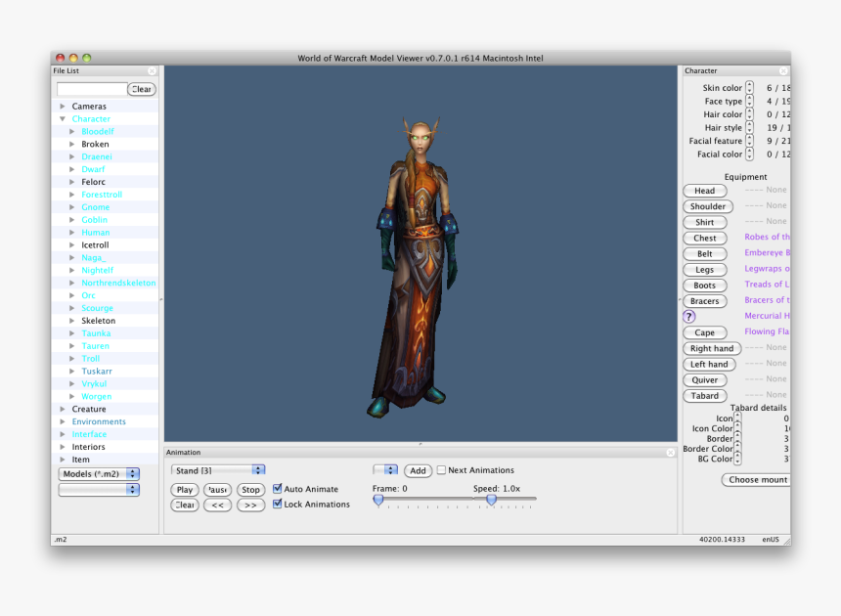Uncheck Lock Animations
Viewport: 841px width, 616px height.
pos(278,504)
